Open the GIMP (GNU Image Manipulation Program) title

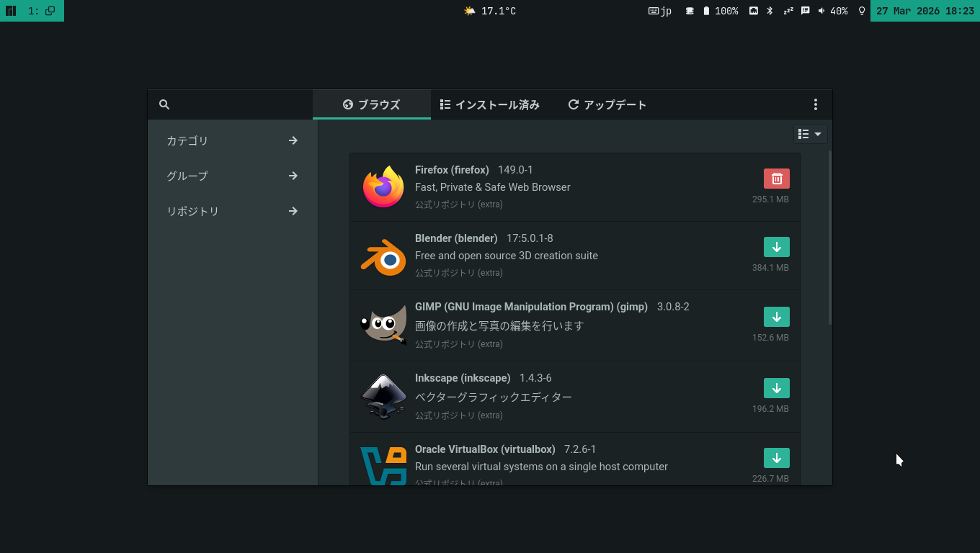531,307
